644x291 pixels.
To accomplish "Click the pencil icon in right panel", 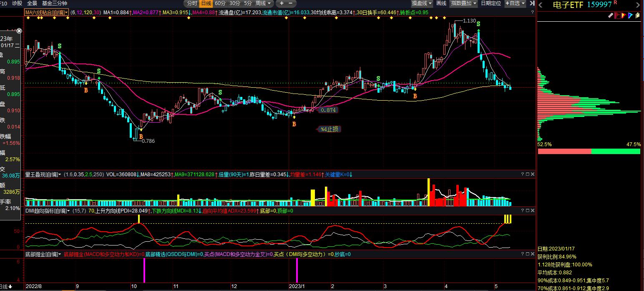I will pos(610,16).
